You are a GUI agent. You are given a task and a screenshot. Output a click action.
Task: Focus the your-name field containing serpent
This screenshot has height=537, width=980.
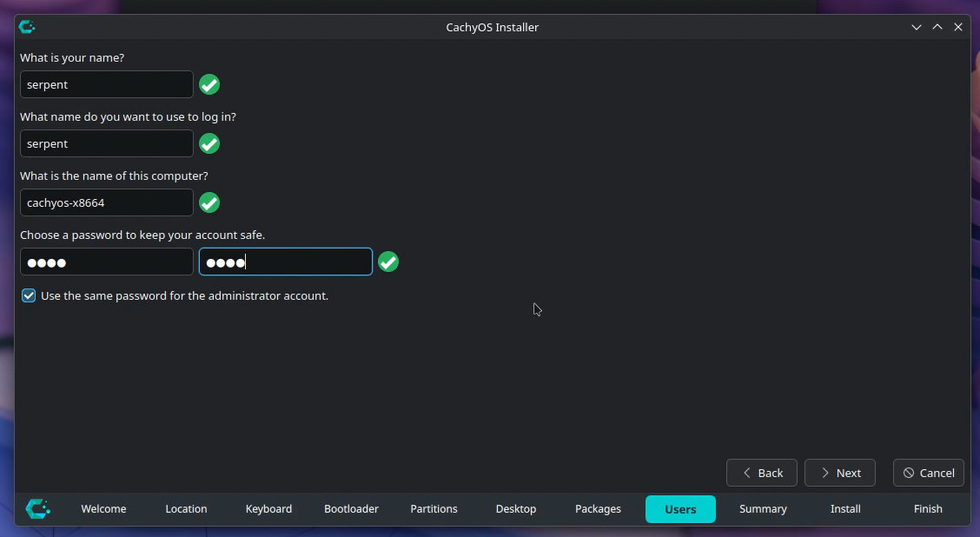107,84
